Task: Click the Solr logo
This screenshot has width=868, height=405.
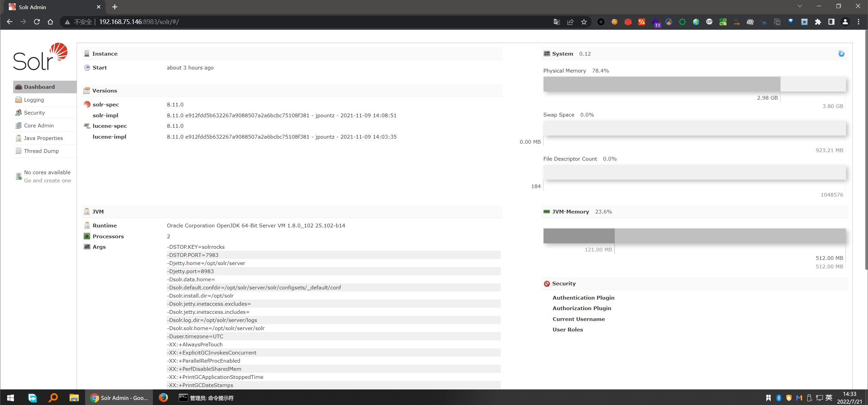Action: pos(40,56)
